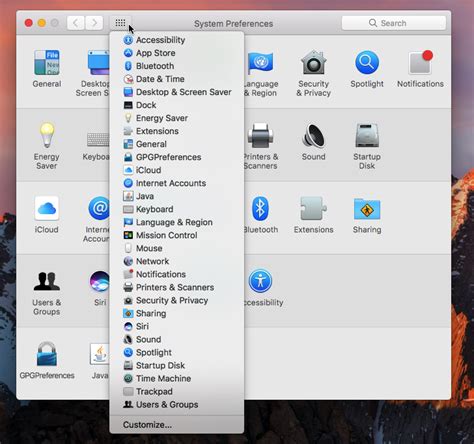Open the Bluetooth pane icon in grid
This screenshot has width=474, height=444.
click(260, 208)
